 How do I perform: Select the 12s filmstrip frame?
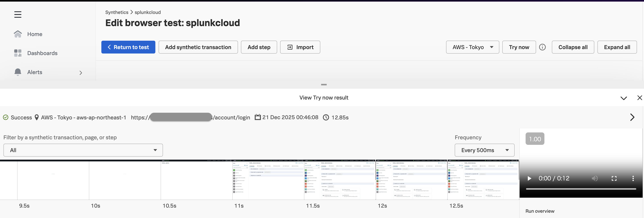click(x=411, y=180)
